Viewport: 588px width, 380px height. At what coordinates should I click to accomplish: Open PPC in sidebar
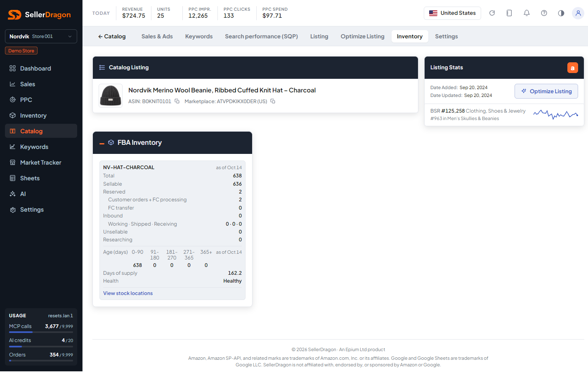coord(41,100)
